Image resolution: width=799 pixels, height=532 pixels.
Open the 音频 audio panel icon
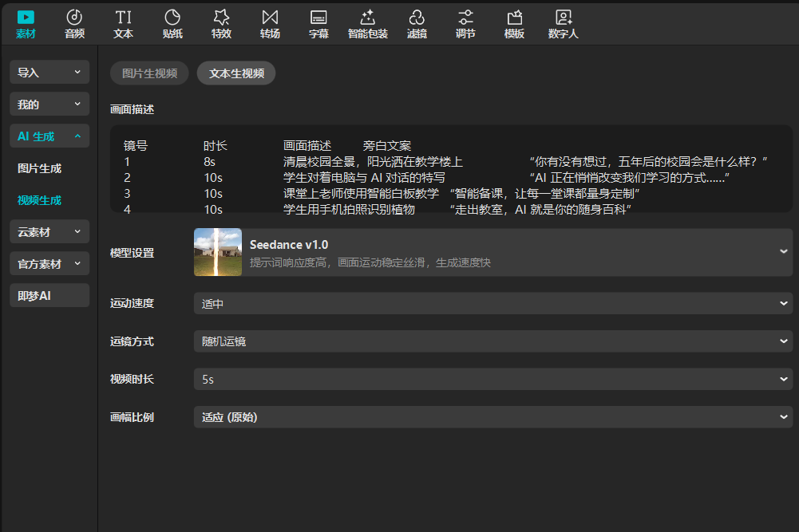coord(74,24)
